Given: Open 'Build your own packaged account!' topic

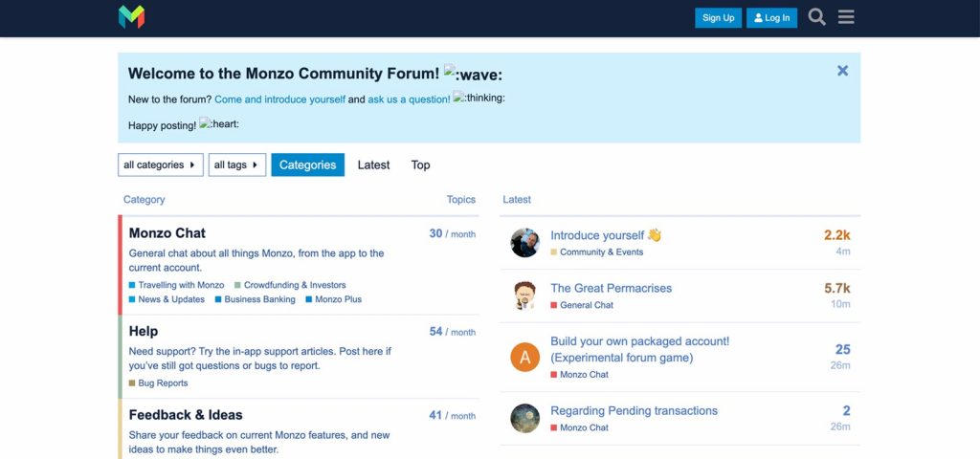Looking at the screenshot, I should point(639,341).
